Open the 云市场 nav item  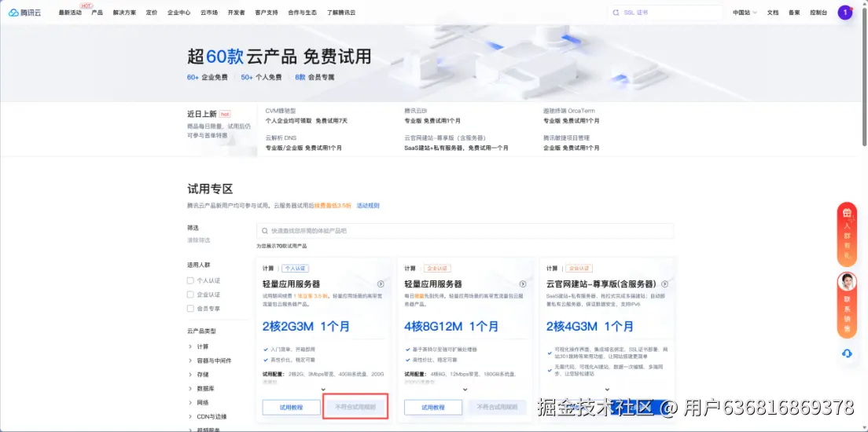(x=208, y=12)
